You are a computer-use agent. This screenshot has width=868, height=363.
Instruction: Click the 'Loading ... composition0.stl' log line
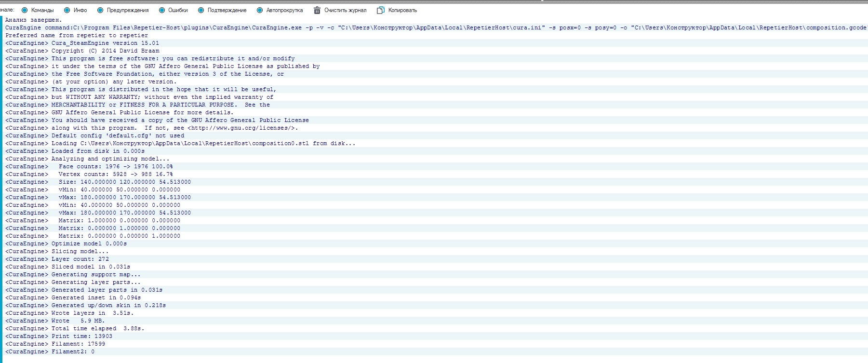tap(203, 144)
